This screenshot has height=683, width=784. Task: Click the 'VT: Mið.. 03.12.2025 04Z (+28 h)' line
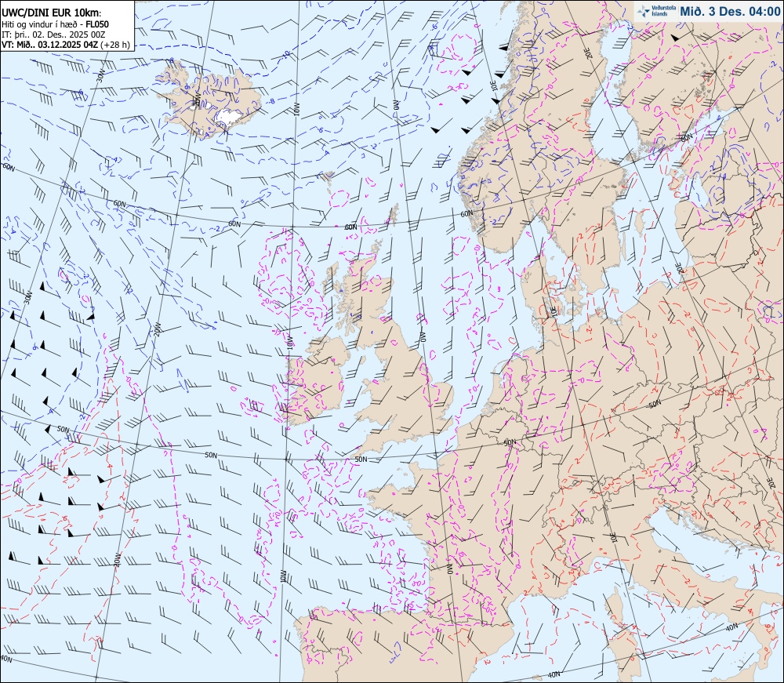(x=66, y=45)
